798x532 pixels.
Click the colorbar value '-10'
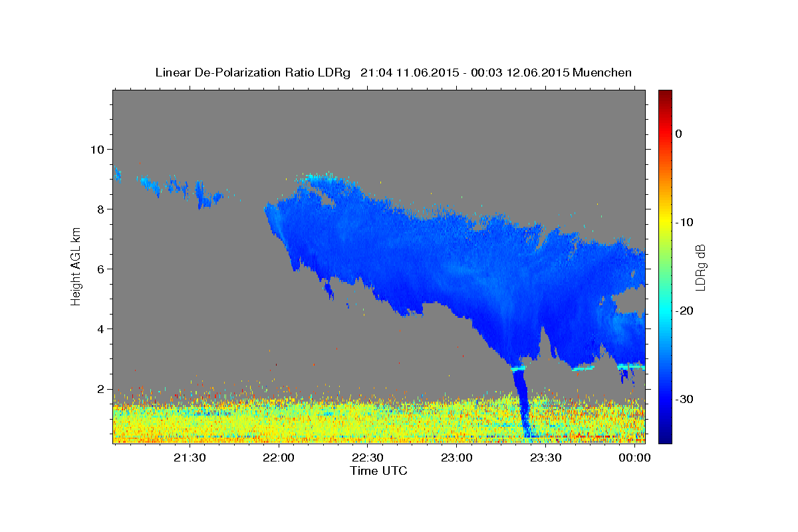(x=685, y=222)
